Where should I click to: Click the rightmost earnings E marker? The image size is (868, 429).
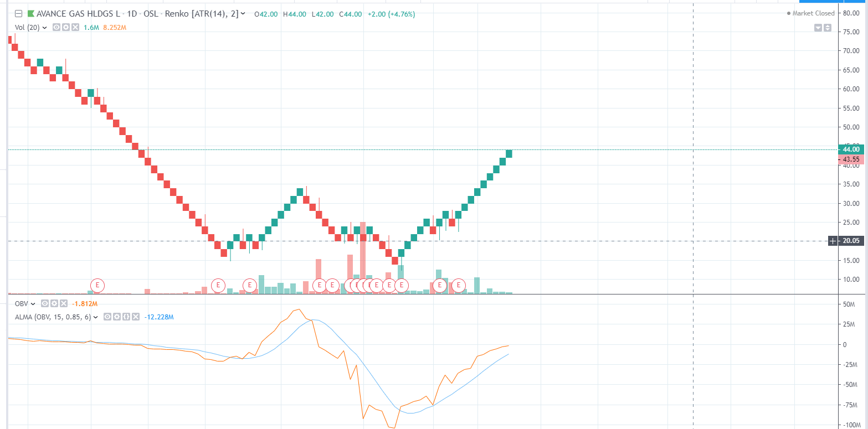tap(458, 285)
